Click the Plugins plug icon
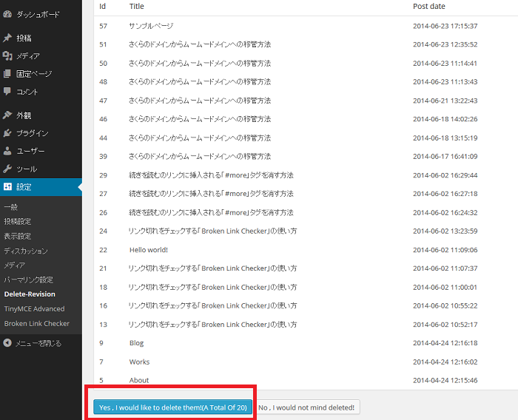518x420 pixels. [x=7, y=133]
